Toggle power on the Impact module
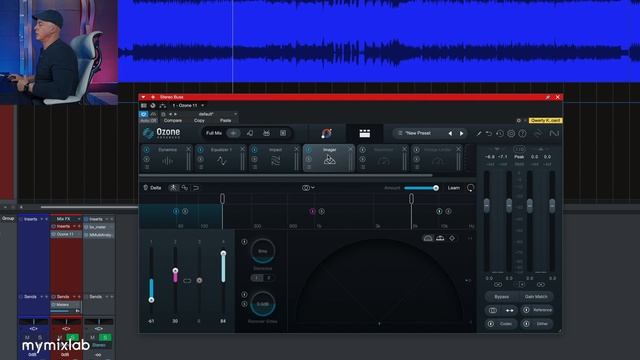The width and height of the screenshot is (640, 360). click(x=255, y=150)
